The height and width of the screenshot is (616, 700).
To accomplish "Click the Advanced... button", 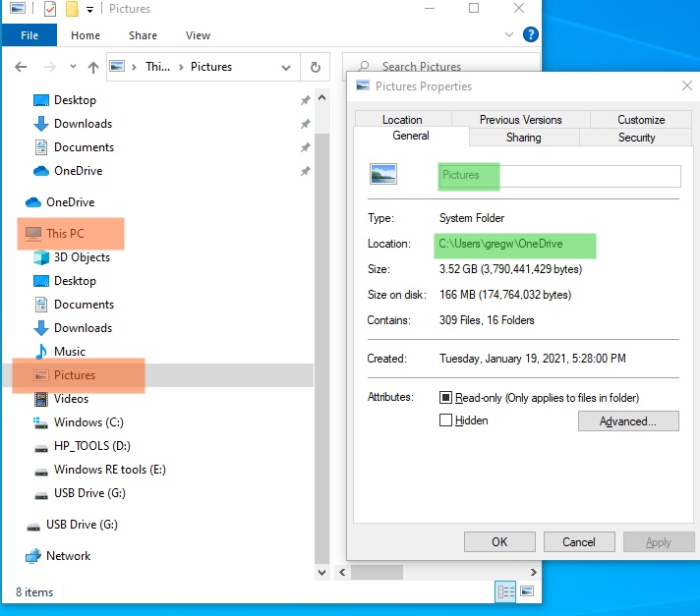I will [x=628, y=421].
